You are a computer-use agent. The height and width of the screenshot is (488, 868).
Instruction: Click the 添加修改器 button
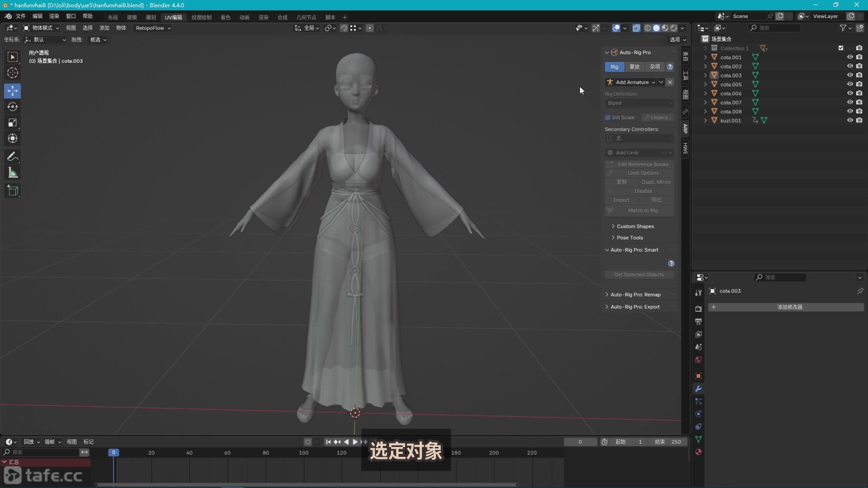789,307
